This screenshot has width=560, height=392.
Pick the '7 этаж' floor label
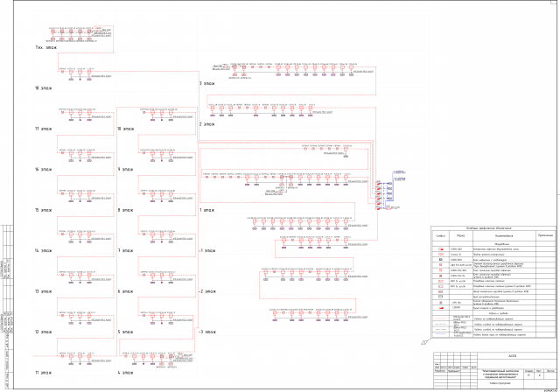126,250
